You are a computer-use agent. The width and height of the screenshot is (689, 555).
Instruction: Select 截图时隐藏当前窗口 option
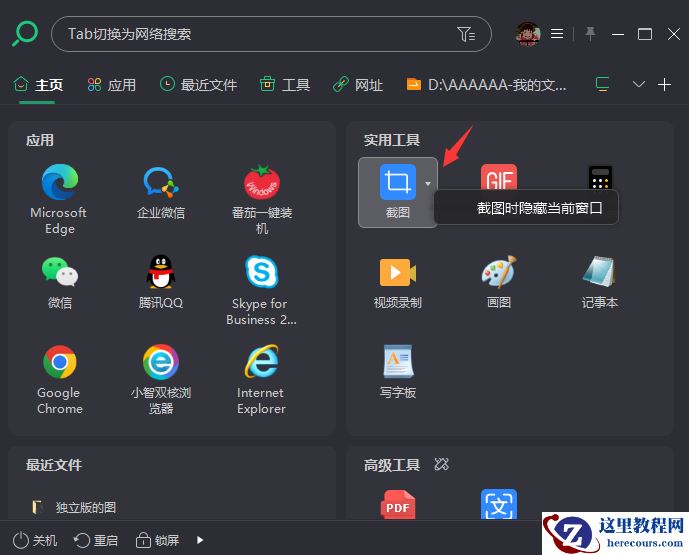[x=526, y=207]
